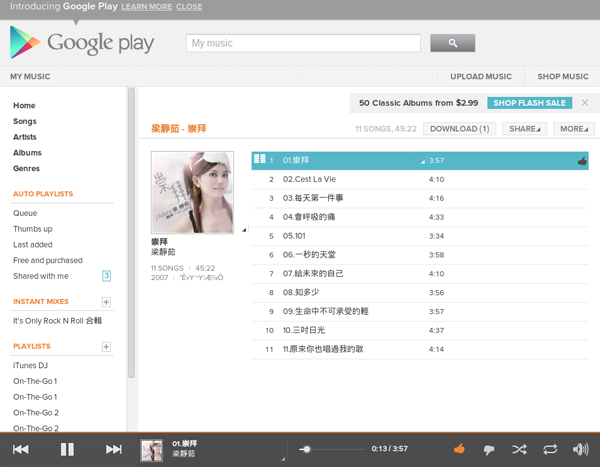Click the now-playing thumbnail in player bar
600x467 pixels.
(x=152, y=450)
